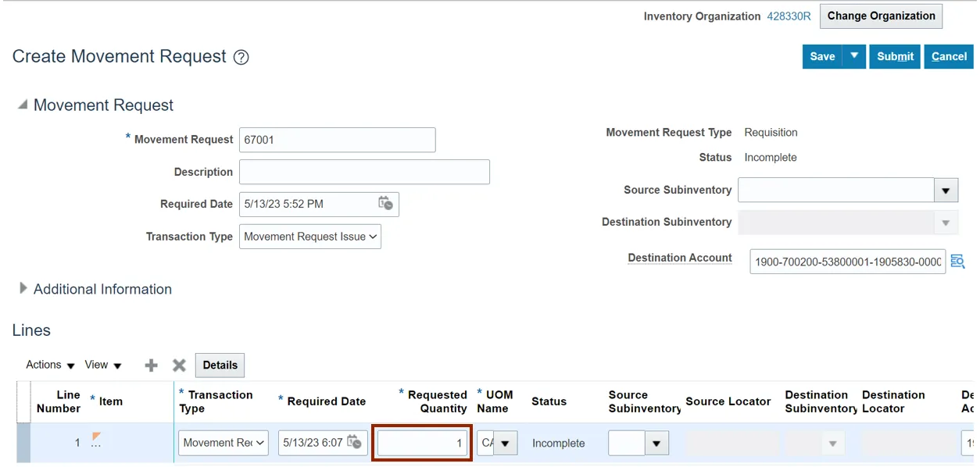Open the Transaction Type dropdown
Image resolution: width=980 pixels, height=467 pixels.
(310, 237)
